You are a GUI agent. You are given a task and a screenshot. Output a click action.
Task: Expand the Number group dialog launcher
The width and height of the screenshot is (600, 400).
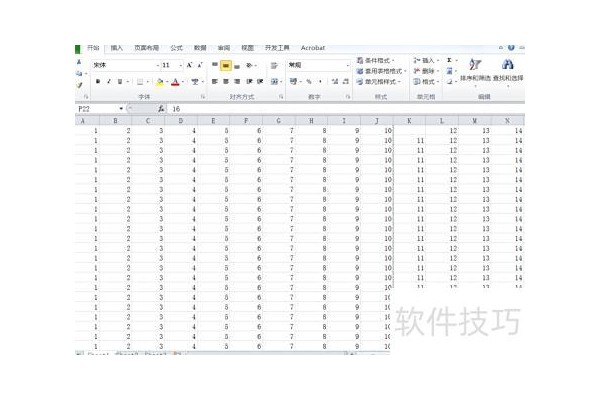point(348,97)
